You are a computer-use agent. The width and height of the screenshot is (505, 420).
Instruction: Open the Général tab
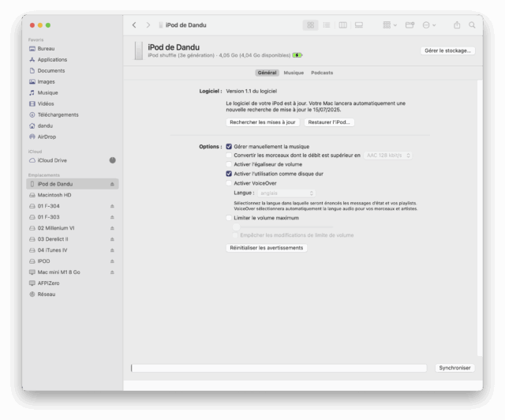[267, 73]
